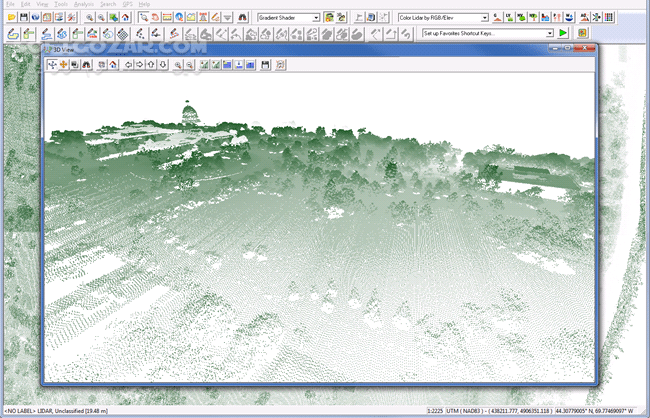Click the up arrow in 3D View toolbar
The width and height of the screenshot is (650, 418).
click(x=151, y=64)
